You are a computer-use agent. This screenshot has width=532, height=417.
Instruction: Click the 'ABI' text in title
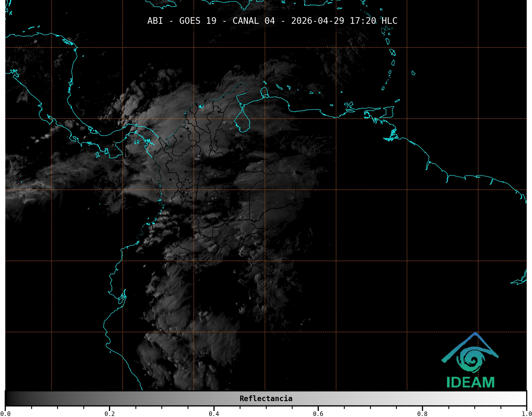155,21
